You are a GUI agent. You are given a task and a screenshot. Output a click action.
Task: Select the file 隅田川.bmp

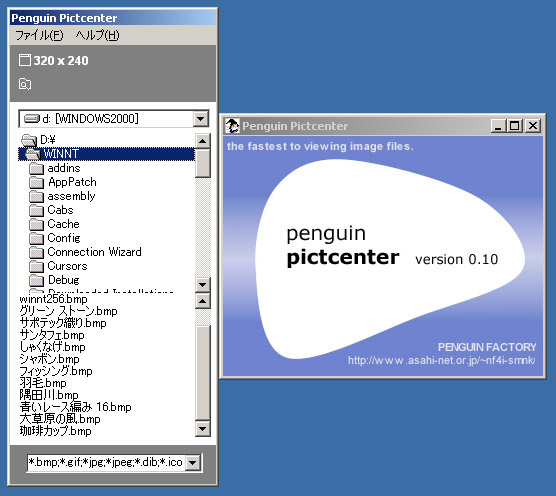coord(49,395)
